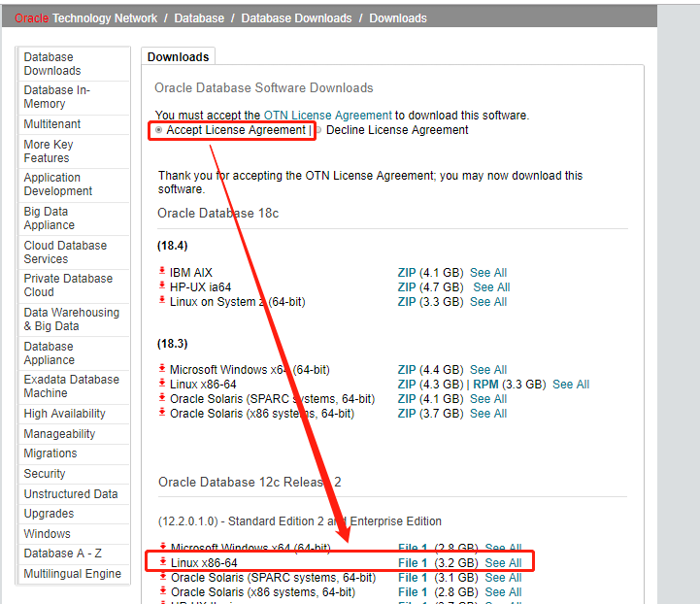Image resolution: width=700 pixels, height=604 pixels.
Task: Click See All for 18.3 Windows x64
Action: [x=488, y=370]
